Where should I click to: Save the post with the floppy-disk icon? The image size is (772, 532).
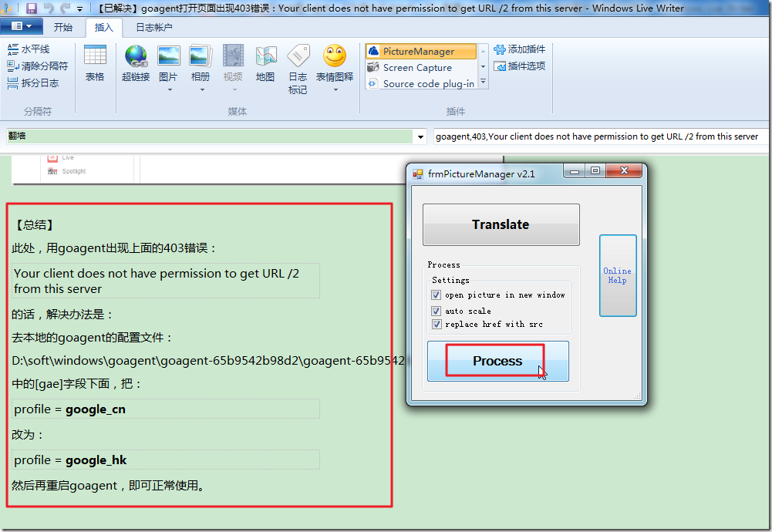point(32,8)
